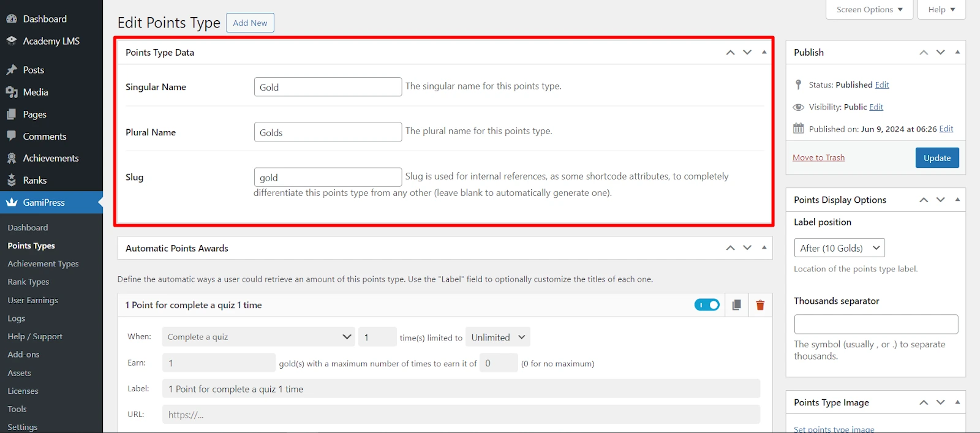Move Points Type Image panel down
980x433 pixels.
click(941, 402)
